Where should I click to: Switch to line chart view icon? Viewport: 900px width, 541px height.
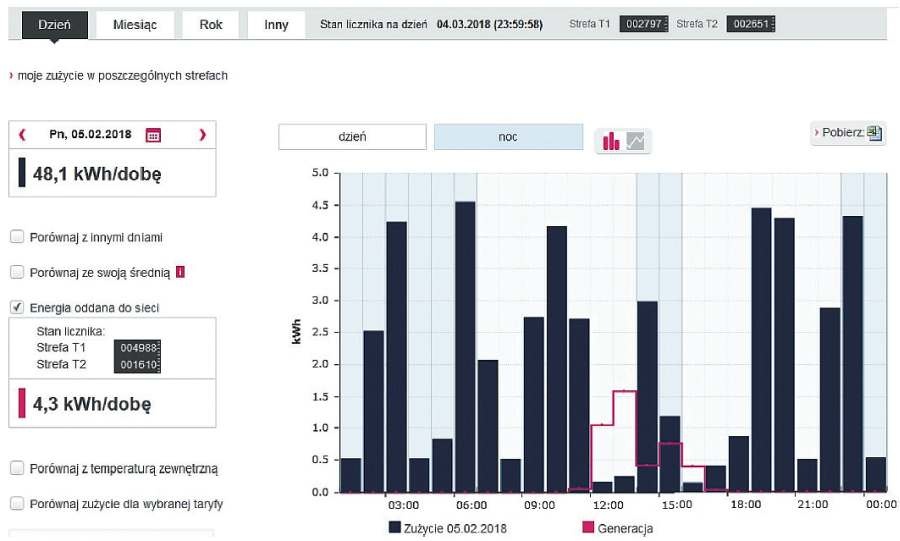click(x=635, y=141)
